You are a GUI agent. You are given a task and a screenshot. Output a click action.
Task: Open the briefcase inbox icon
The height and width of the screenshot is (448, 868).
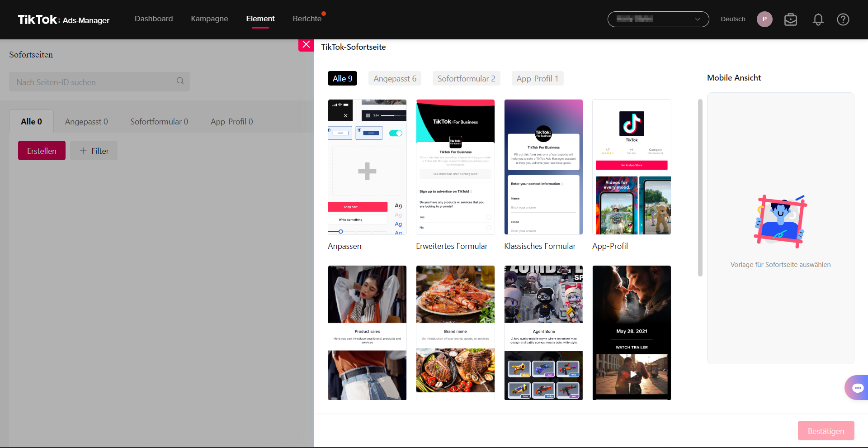[790, 19]
